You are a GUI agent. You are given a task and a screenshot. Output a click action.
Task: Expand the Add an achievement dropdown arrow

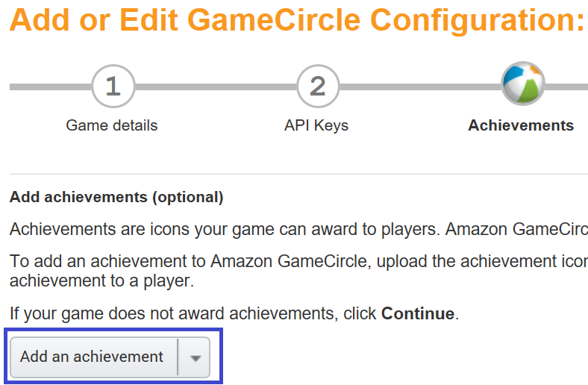196,357
